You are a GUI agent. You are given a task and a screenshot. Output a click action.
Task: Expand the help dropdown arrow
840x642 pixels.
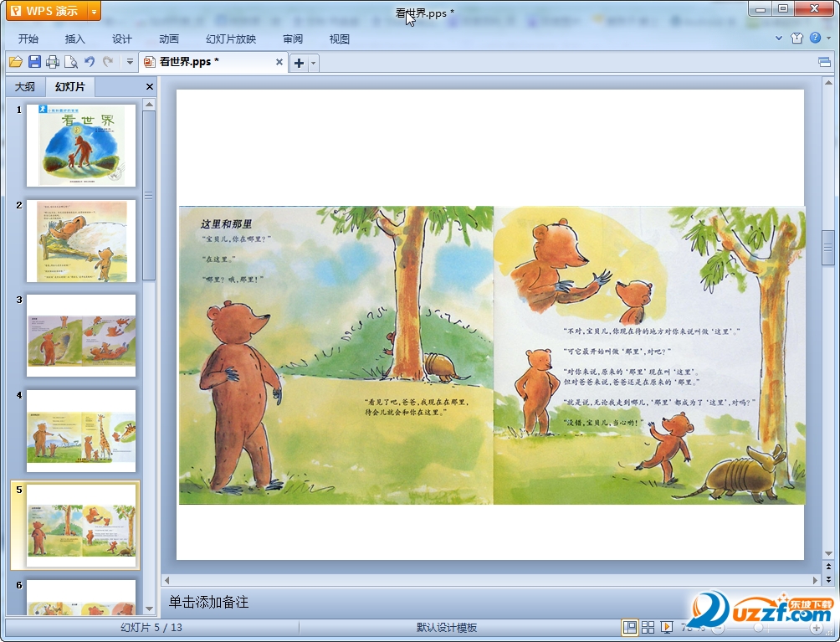pyautogui.click(x=829, y=38)
